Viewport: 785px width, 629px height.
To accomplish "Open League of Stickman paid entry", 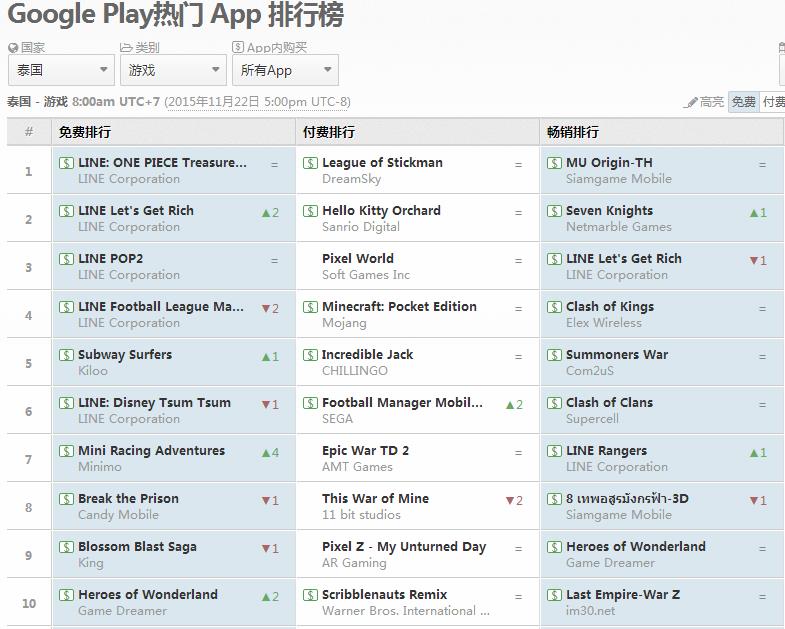I will point(382,163).
